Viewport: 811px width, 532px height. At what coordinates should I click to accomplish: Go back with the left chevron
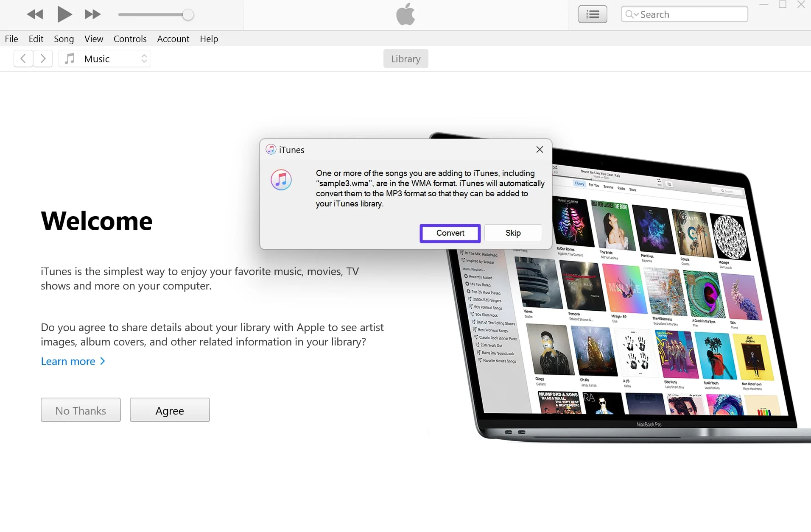pos(23,58)
